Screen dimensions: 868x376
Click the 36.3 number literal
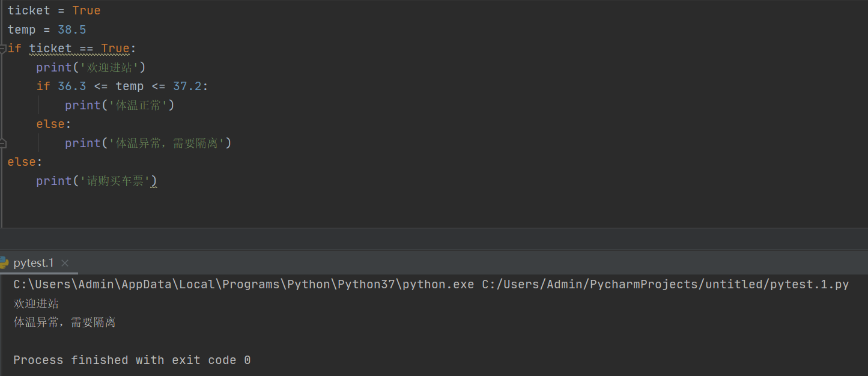click(x=71, y=86)
